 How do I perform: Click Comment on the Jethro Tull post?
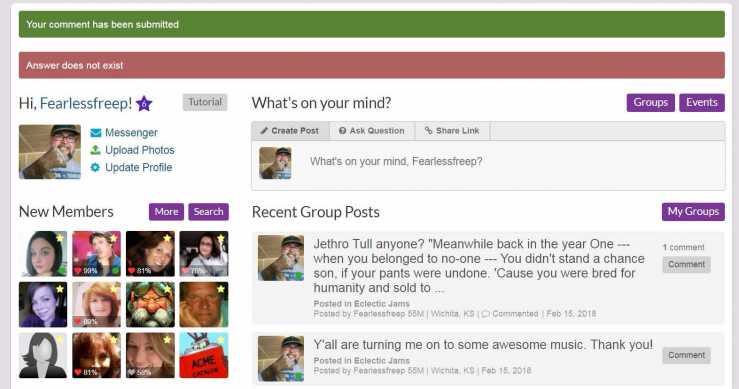[x=686, y=265]
